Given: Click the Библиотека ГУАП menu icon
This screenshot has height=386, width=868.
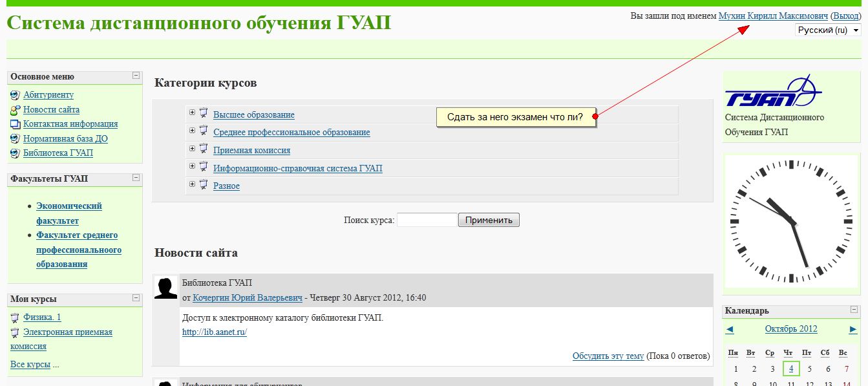Looking at the screenshot, I should click(x=15, y=153).
